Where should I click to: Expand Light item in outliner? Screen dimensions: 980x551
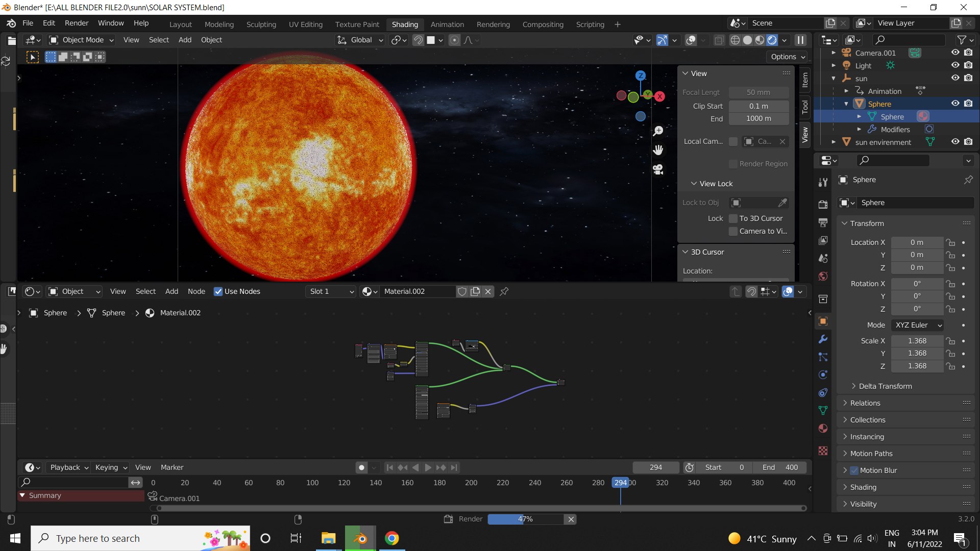point(834,65)
